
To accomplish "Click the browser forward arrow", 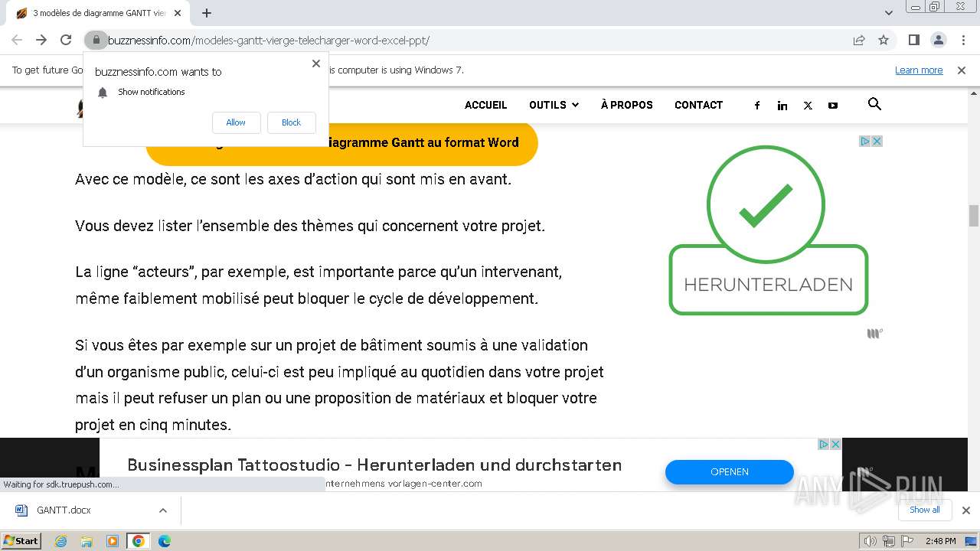I will coord(41,41).
